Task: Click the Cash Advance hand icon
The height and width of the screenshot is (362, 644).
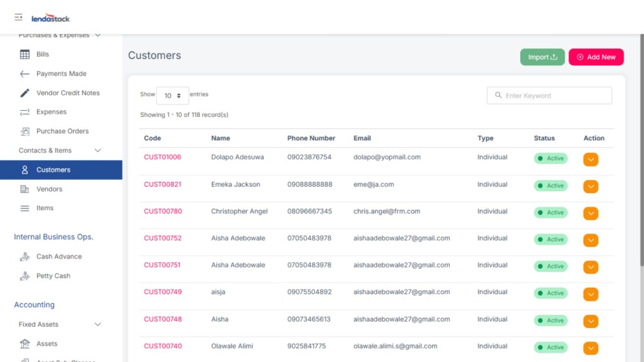Action: (x=25, y=257)
